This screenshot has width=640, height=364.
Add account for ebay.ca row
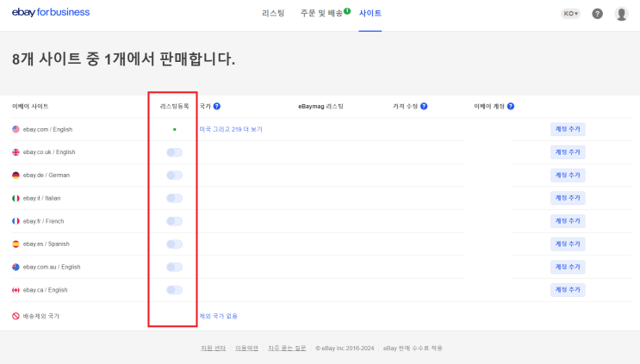568,290
